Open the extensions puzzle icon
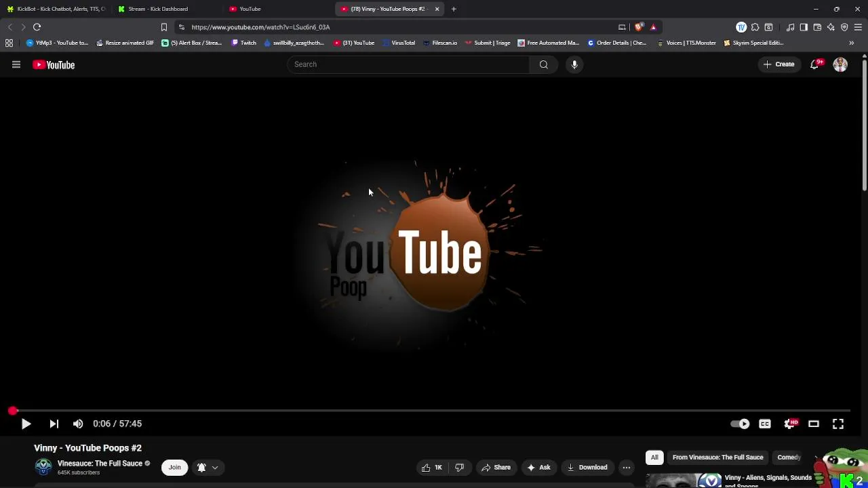The height and width of the screenshot is (488, 868). pyautogui.click(x=755, y=27)
